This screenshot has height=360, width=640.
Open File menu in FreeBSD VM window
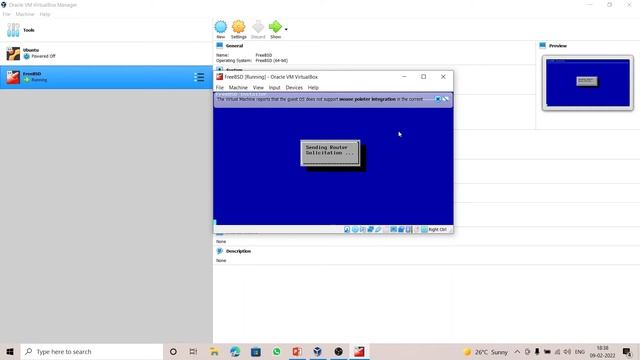click(220, 87)
